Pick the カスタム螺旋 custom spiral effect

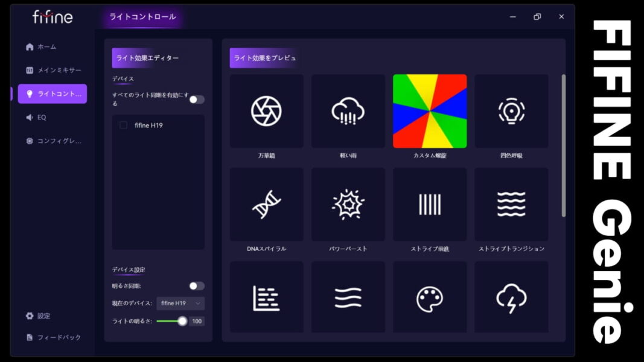(430, 111)
